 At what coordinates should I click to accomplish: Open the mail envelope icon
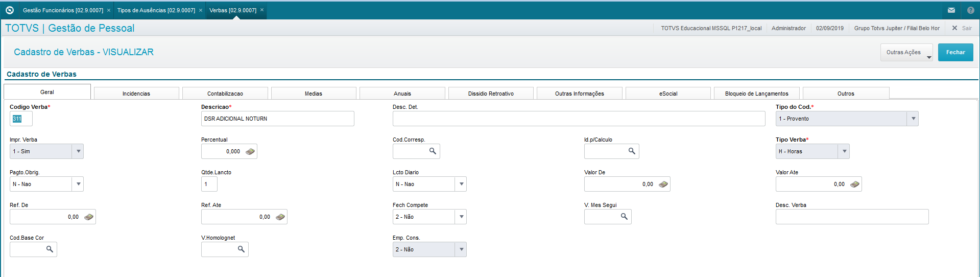951,10
